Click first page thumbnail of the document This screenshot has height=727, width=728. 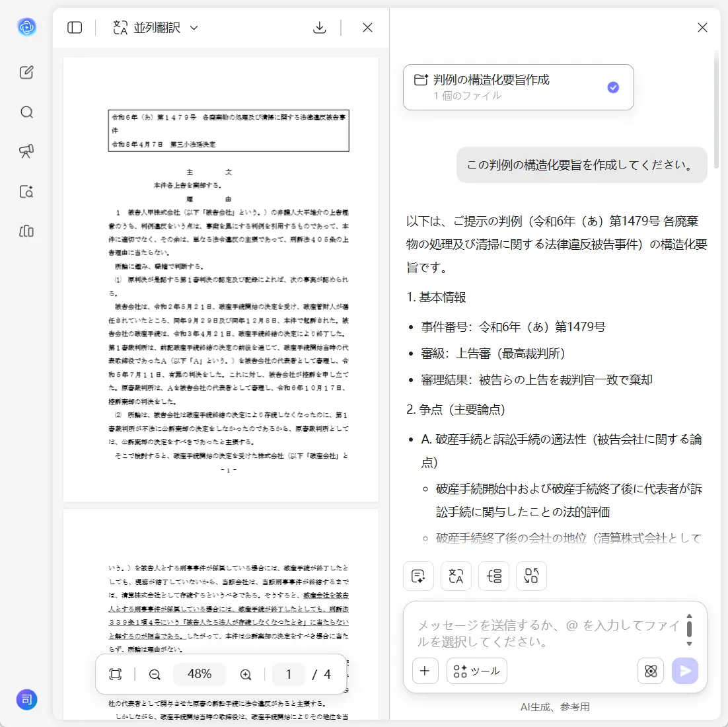pyautogui.click(x=221, y=279)
